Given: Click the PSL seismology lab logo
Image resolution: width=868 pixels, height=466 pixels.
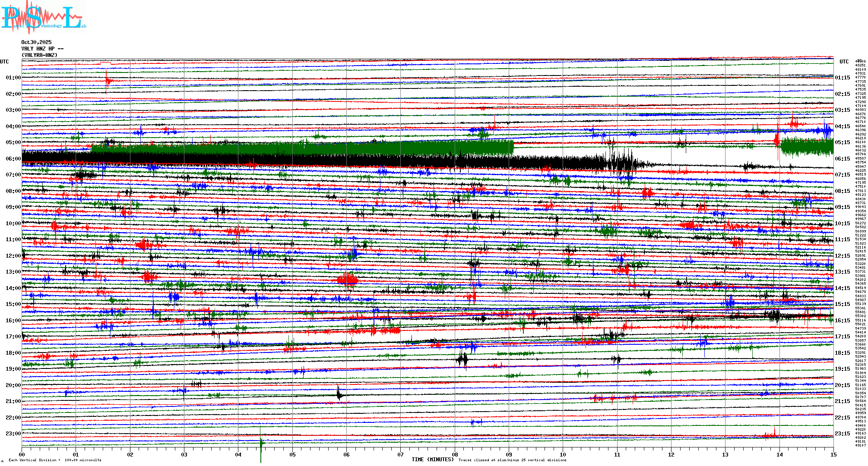Looking at the screenshot, I should tap(43, 17).
